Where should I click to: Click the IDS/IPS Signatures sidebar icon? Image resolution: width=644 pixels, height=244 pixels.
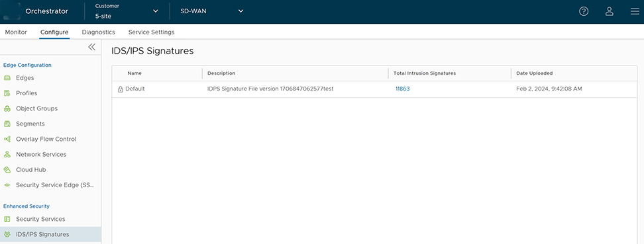coord(7,235)
